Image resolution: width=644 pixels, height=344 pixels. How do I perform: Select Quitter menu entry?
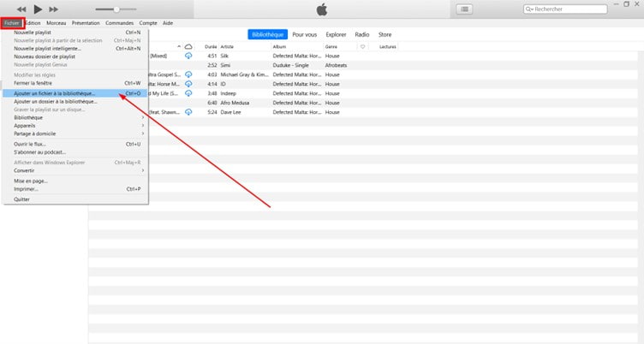[75, 199]
